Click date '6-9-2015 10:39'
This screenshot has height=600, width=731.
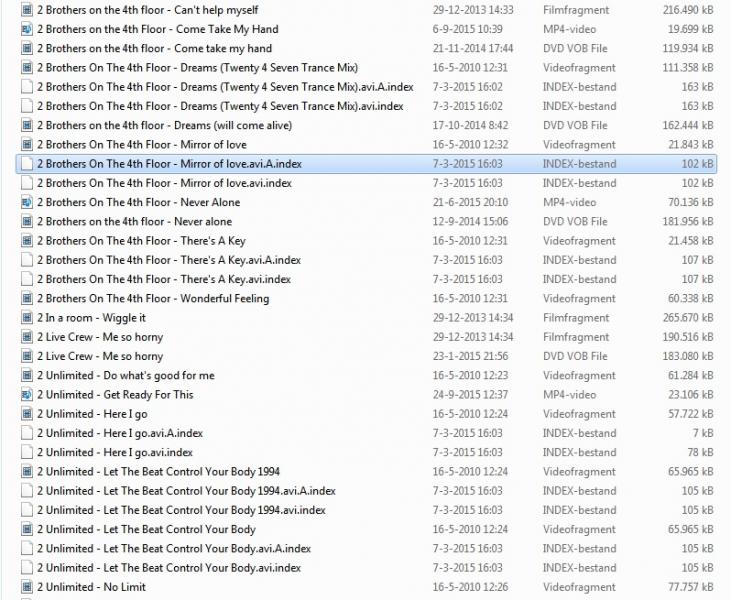point(468,29)
